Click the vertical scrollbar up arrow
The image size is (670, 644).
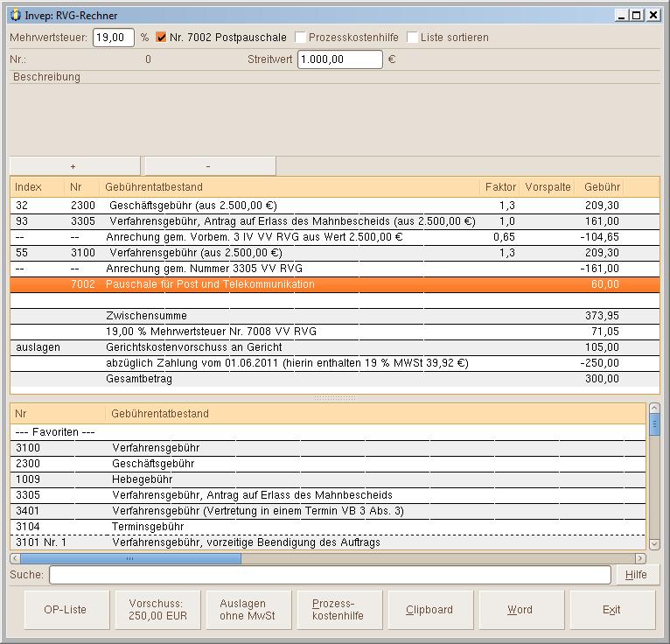pyautogui.click(x=654, y=409)
